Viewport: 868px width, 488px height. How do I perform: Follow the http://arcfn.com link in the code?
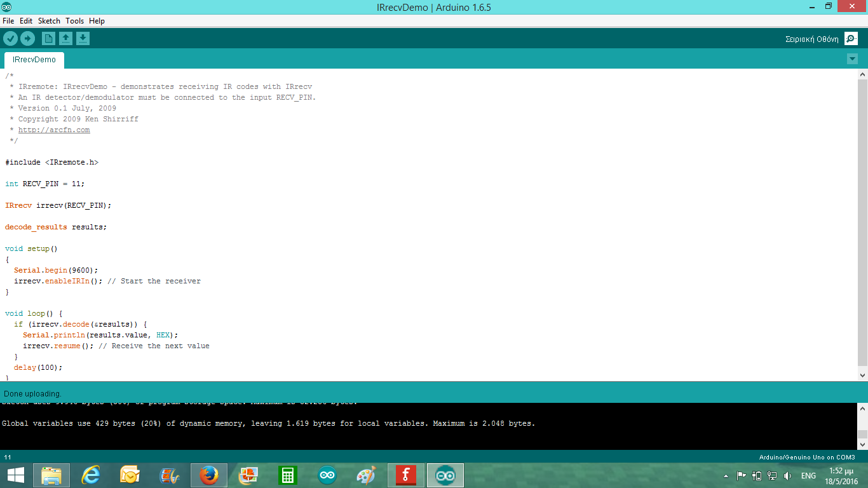54,130
